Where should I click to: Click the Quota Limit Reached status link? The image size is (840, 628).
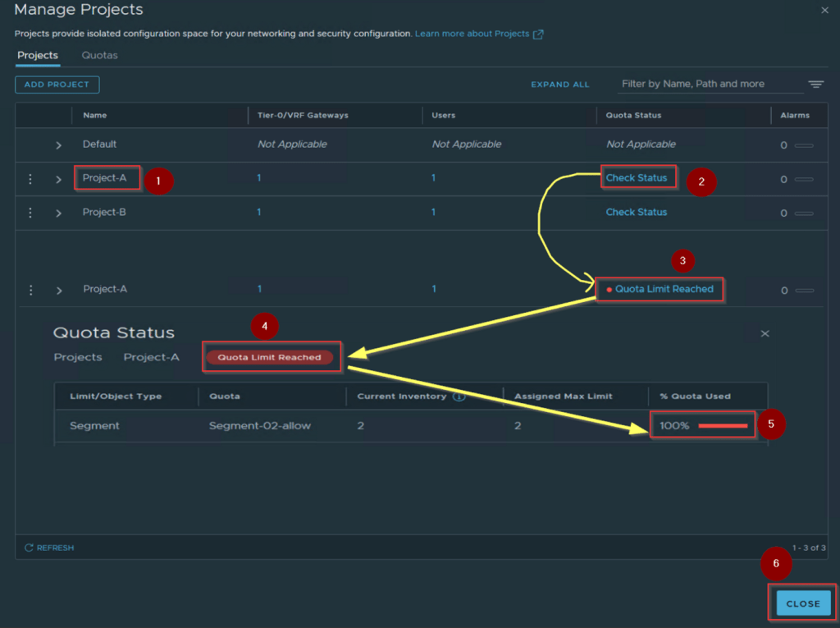pos(664,289)
